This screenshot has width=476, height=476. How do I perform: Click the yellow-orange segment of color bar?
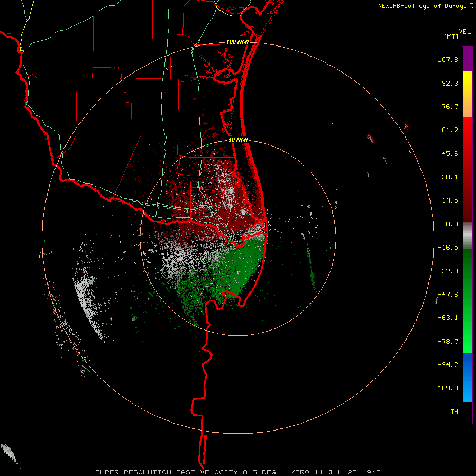click(x=467, y=94)
